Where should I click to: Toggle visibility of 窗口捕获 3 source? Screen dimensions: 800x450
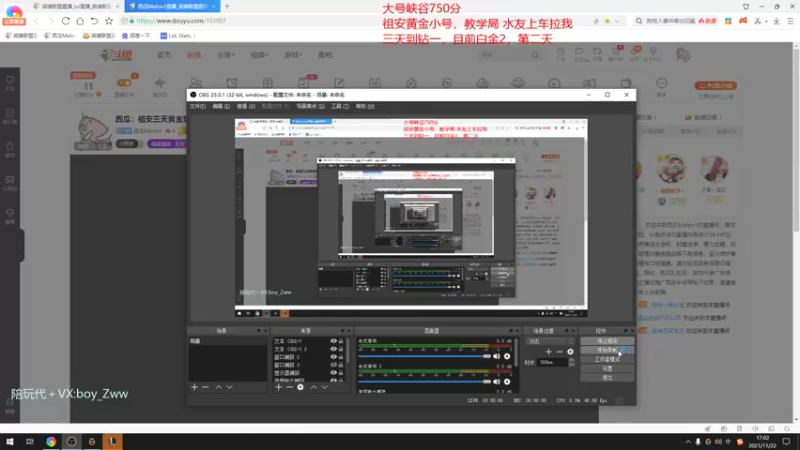[333, 365]
